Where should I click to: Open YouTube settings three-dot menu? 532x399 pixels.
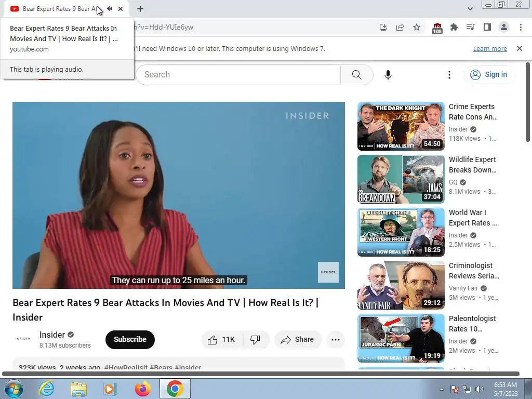[x=449, y=75]
